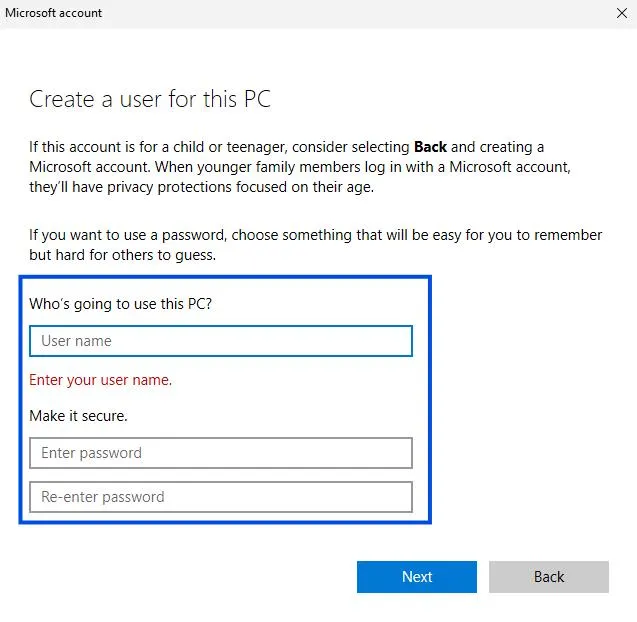Focus the Enter password field
This screenshot has width=637, height=622.
pyautogui.click(x=220, y=453)
